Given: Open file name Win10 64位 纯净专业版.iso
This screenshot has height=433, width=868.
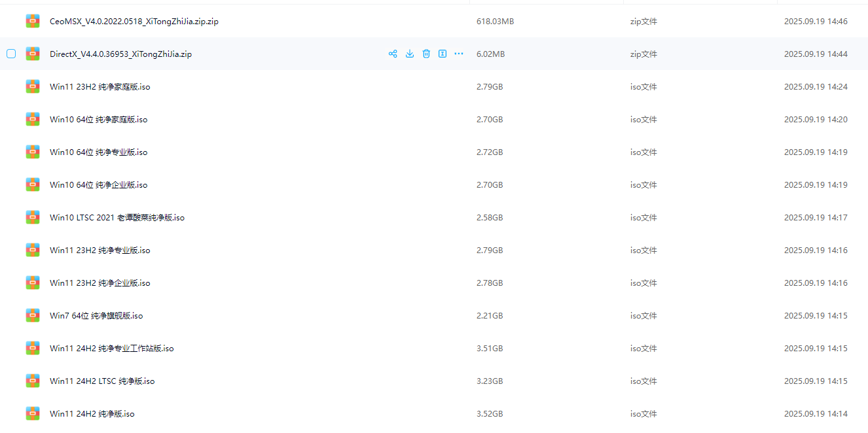Looking at the screenshot, I should tap(99, 152).
